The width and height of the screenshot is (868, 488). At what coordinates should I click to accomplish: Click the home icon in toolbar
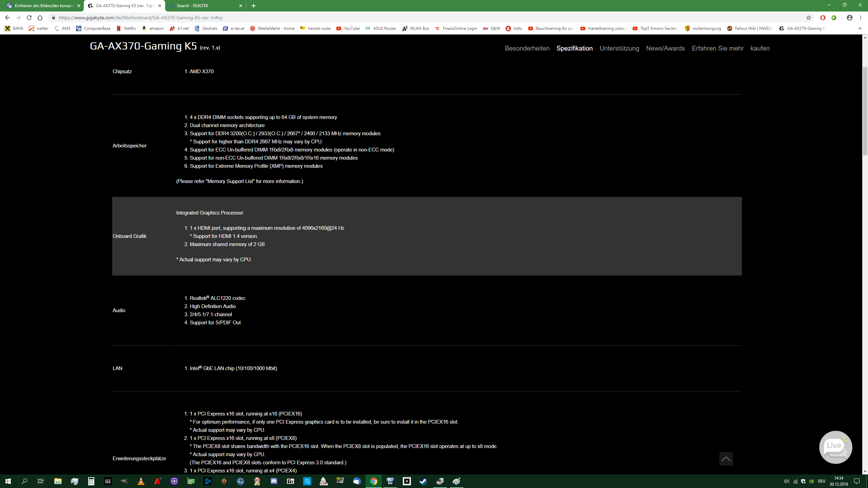[40, 18]
